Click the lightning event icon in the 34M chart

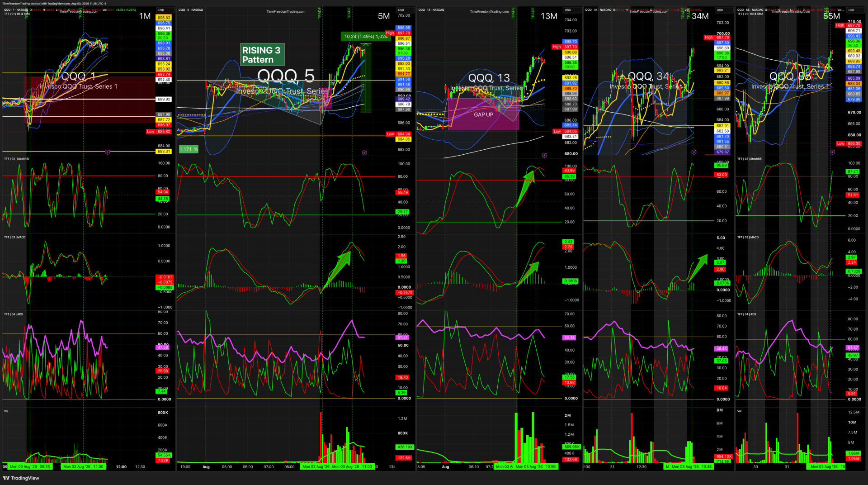point(694,152)
